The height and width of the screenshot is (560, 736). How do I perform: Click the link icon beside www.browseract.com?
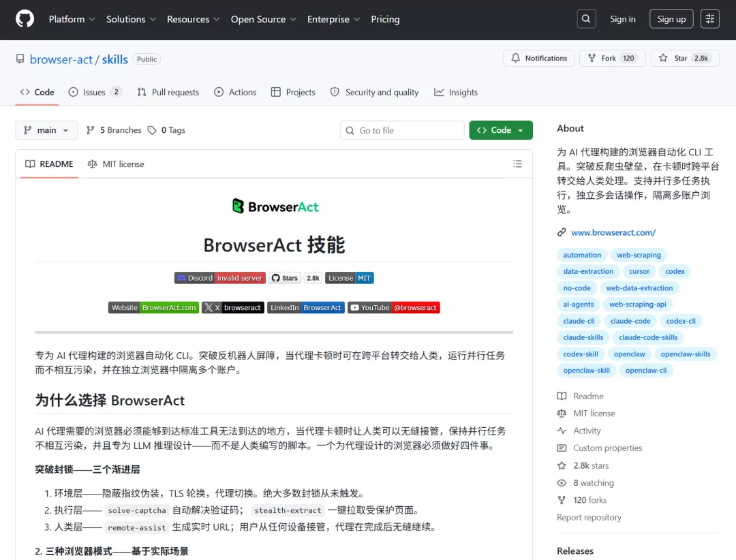(x=562, y=232)
